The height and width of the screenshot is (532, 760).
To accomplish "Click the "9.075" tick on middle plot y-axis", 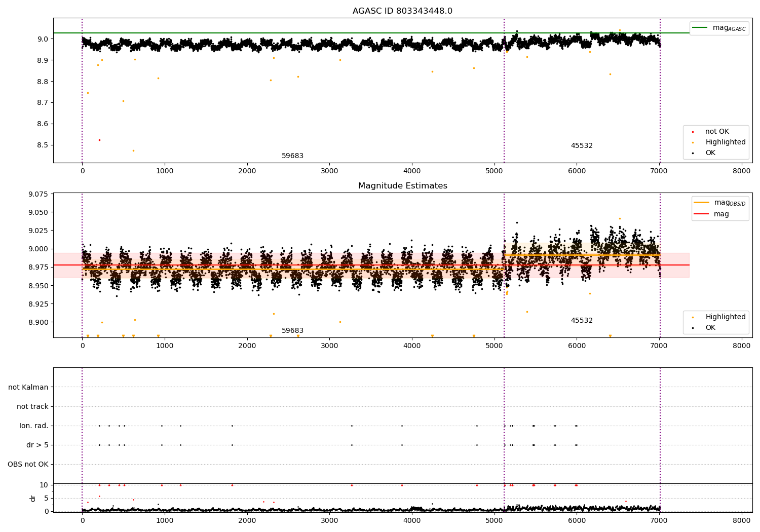I will pos(39,194).
